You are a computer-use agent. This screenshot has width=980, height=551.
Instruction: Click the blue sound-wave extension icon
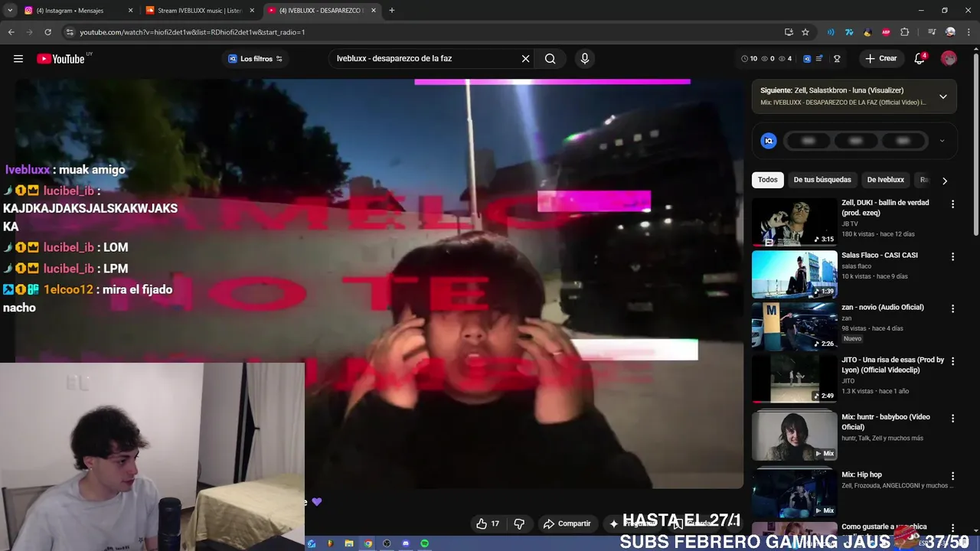pyautogui.click(x=831, y=32)
